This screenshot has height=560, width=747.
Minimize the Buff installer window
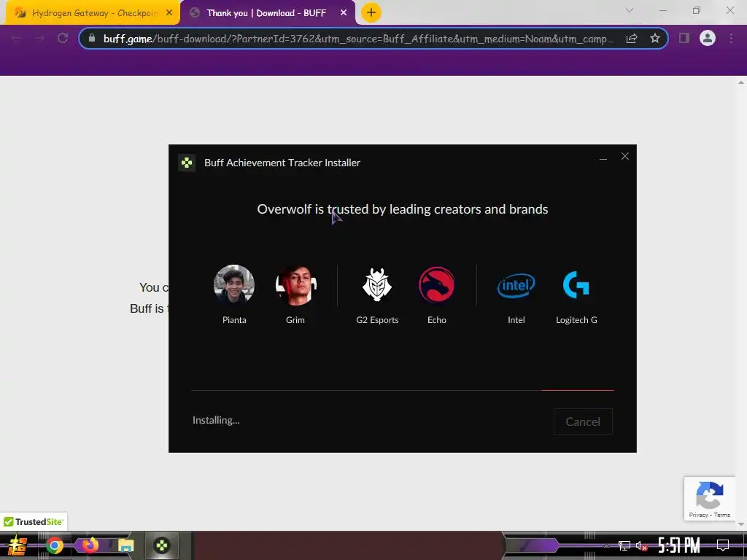click(603, 157)
